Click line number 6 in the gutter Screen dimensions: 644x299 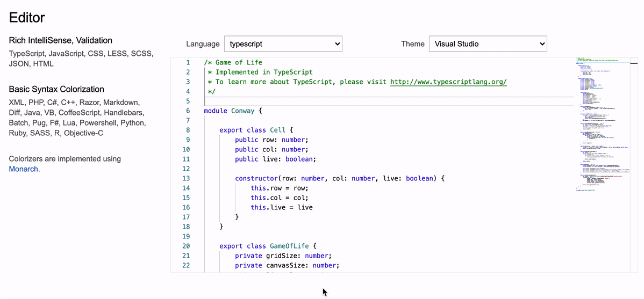tap(188, 111)
